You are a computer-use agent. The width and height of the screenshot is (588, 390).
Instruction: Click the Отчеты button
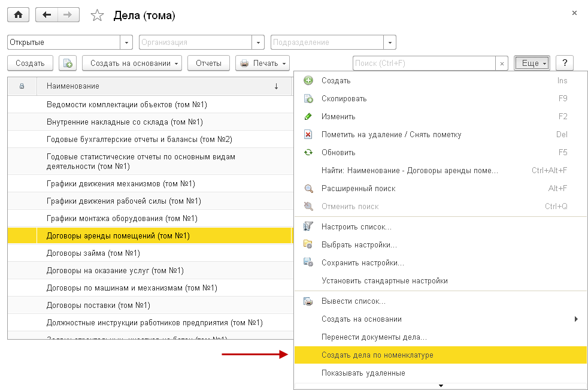click(x=209, y=63)
